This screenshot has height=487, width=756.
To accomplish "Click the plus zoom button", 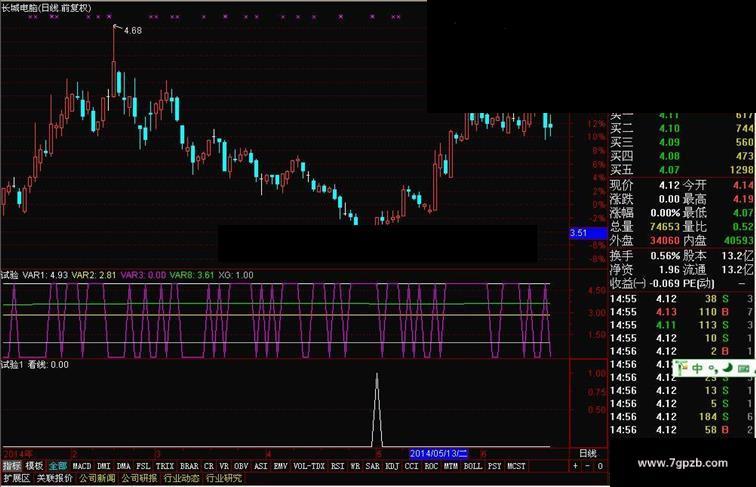I will point(575,466).
